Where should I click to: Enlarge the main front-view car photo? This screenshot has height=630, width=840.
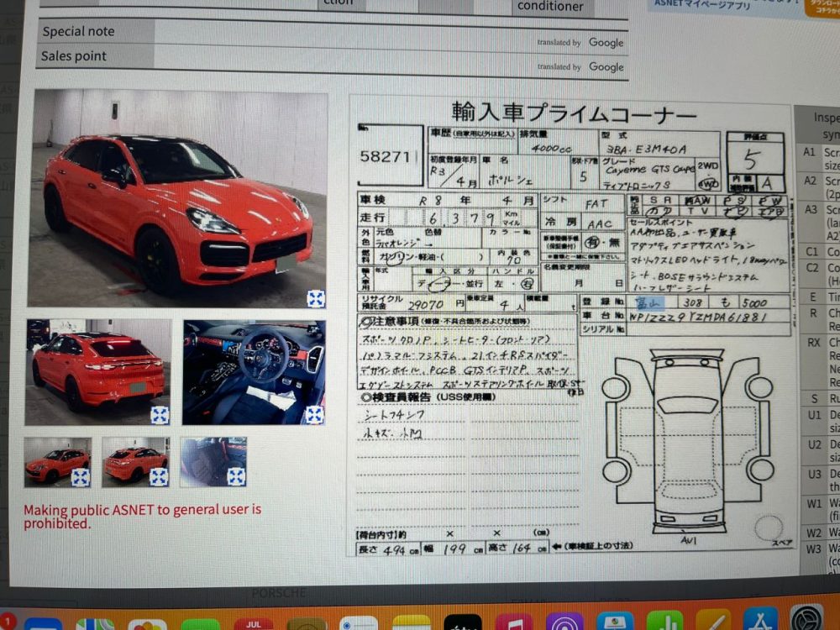tap(316, 299)
